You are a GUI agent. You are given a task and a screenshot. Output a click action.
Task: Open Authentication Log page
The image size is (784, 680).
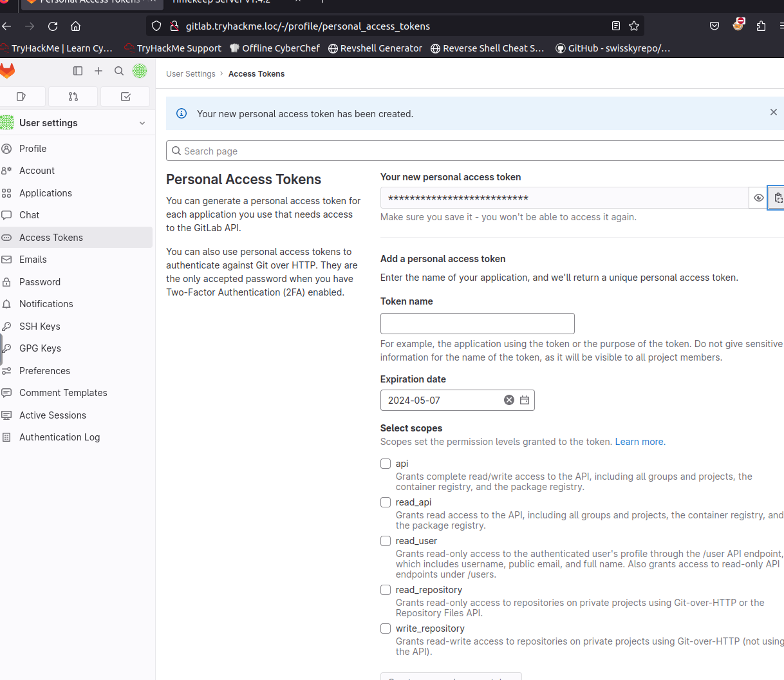[76, 437]
